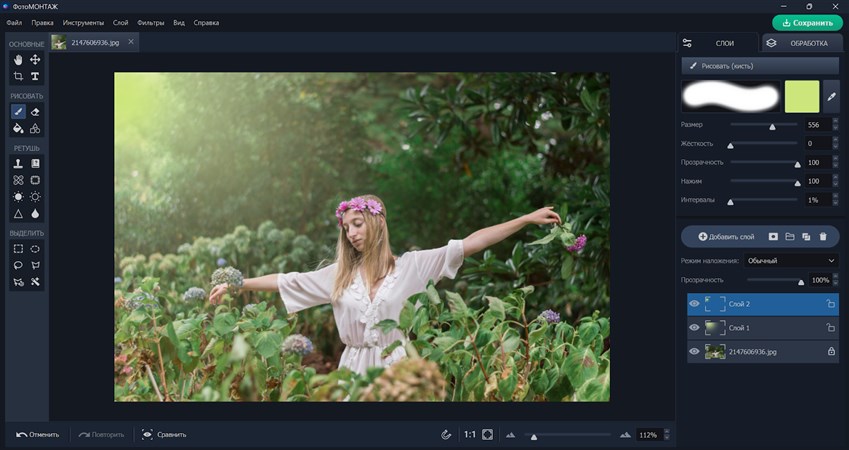849x450 pixels.
Task: Toggle visibility of Слой 1
Action: 695,327
